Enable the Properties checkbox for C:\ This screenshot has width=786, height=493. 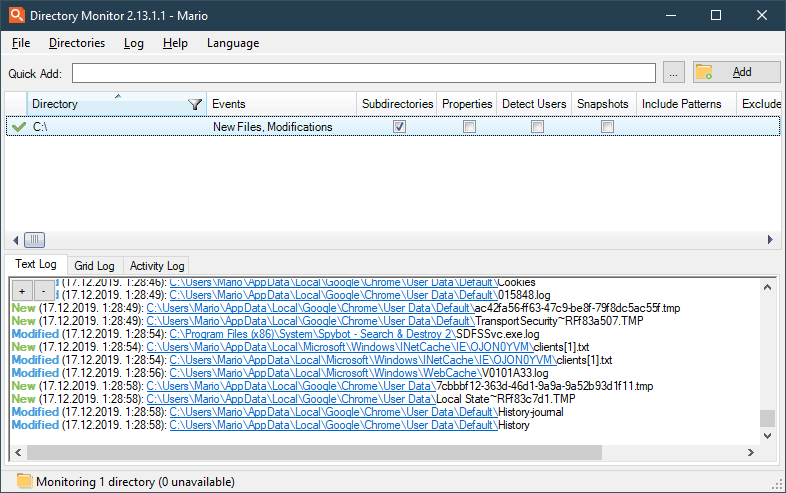[469, 127]
